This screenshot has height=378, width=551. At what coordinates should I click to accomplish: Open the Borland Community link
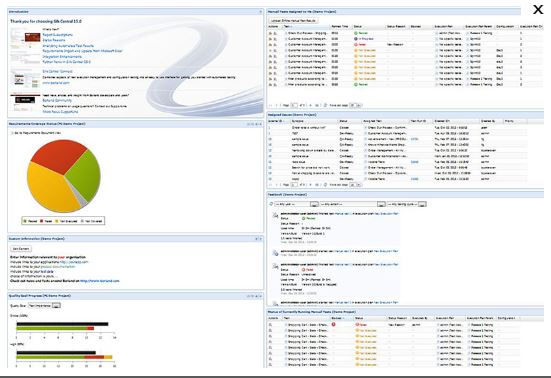57,100
